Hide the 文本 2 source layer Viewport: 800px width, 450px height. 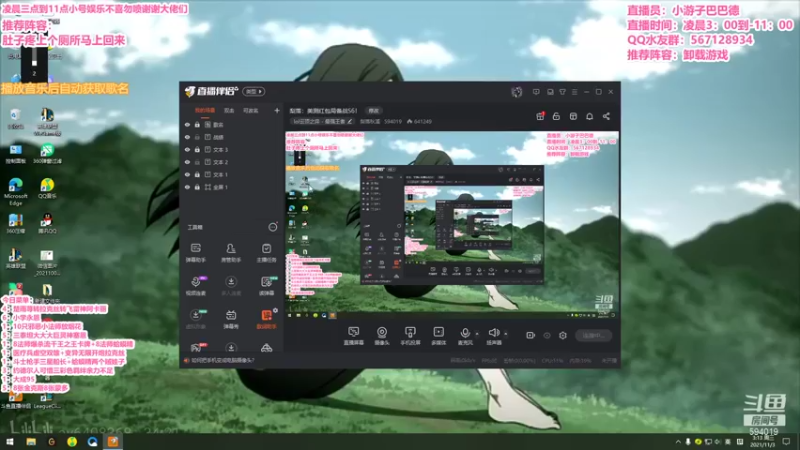point(187,162)
